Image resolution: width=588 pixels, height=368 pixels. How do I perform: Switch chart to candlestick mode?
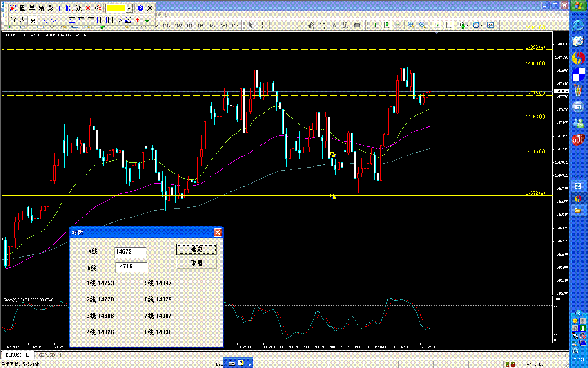[x=386, y=25]
